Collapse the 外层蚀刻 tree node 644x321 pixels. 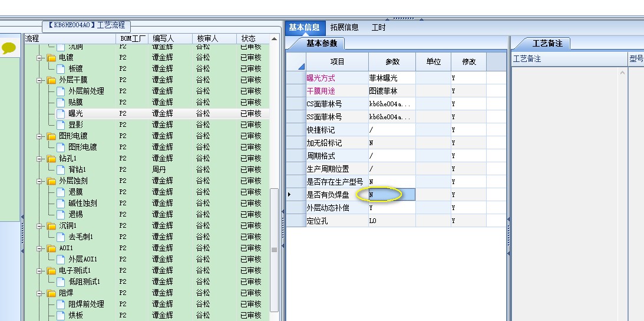40,181
